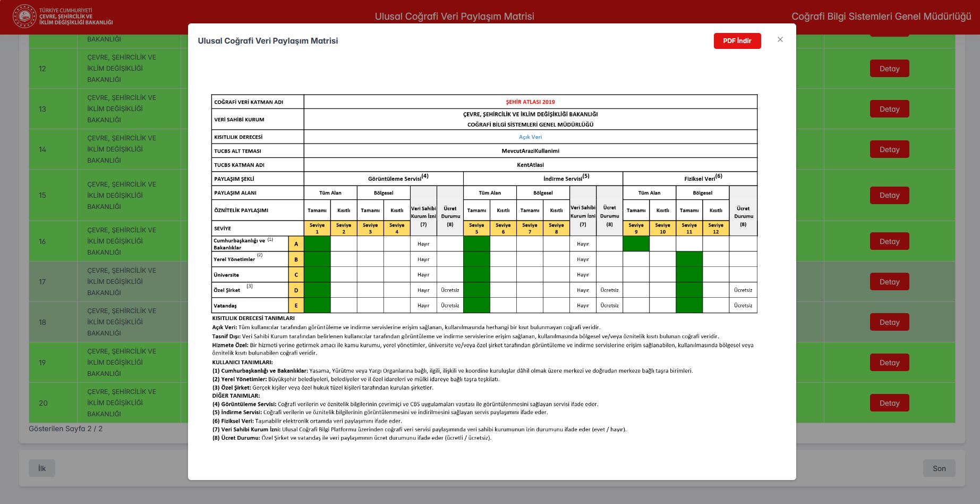Screen dimensions: 980x504
Task: Click green Seviye 11 cell for Vatandaş row
Action: click(689, 306)
